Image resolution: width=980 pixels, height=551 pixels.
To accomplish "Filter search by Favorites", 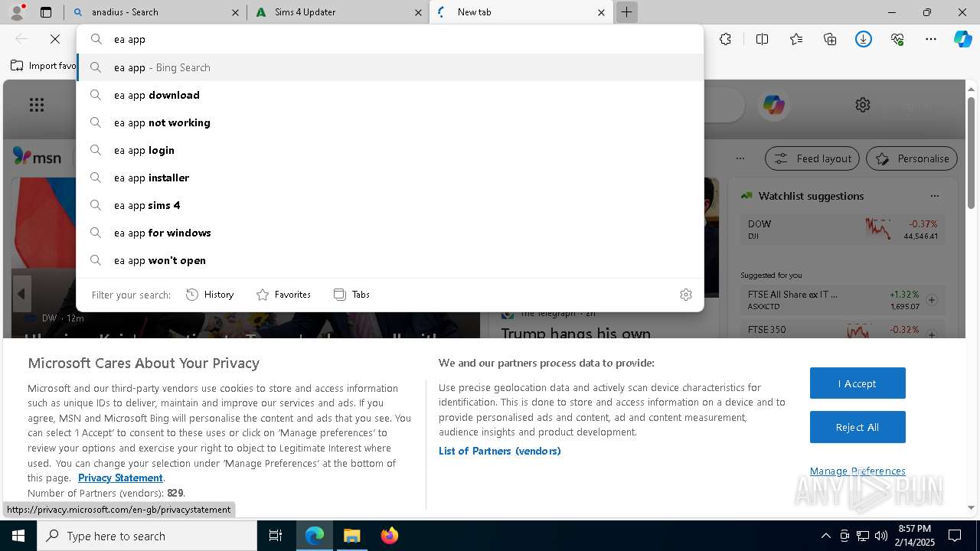I will pos(283,295).
